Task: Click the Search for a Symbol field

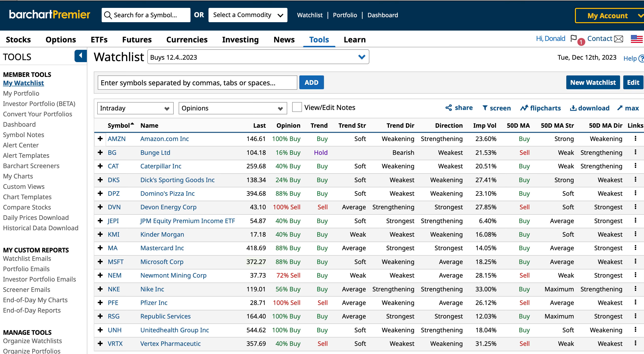Action: (x=146, y=15)
